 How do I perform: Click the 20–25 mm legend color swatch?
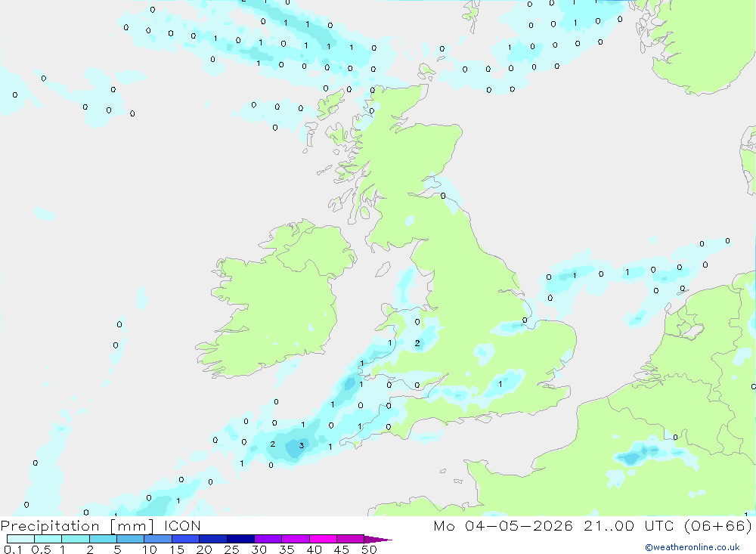[x=213, y=539]
